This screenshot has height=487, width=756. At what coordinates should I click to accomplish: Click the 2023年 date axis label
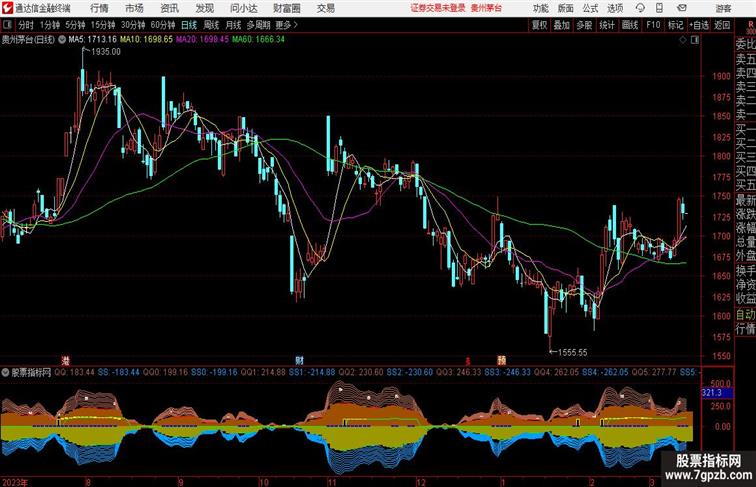pos(15,482)
